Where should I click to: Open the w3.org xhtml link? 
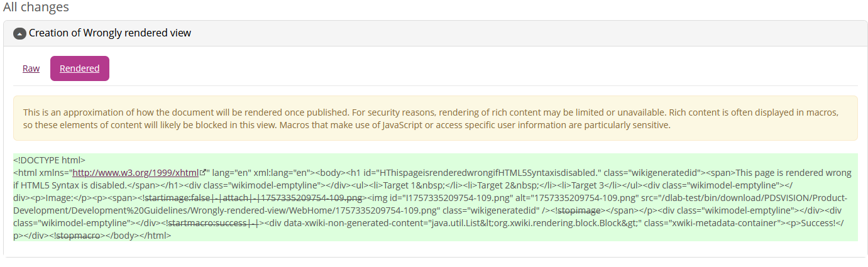(x=135, y=172)
